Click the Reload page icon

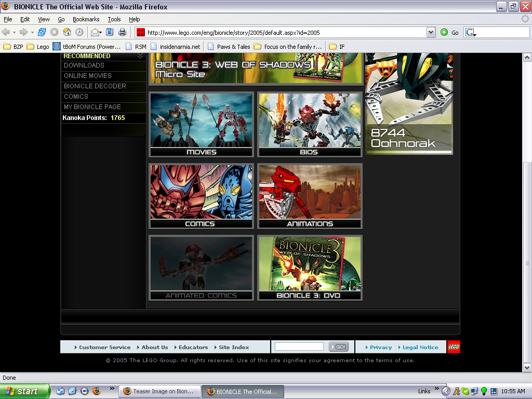[x=42, y=32]
